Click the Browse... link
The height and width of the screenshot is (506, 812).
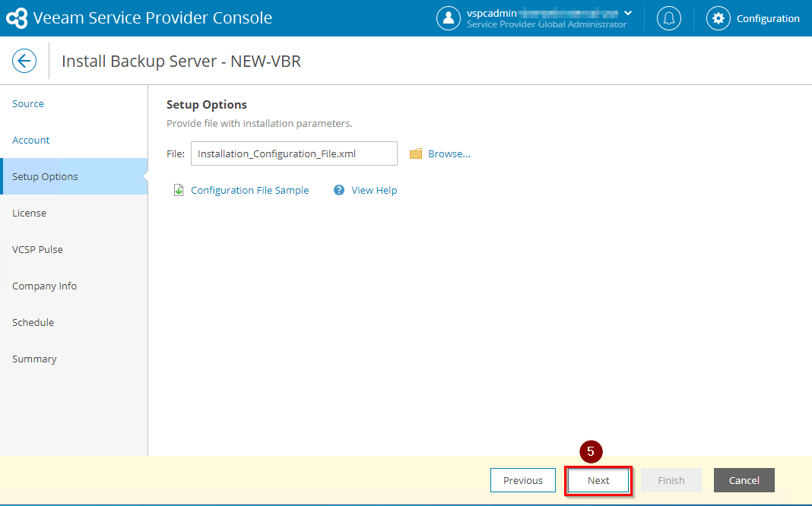click(449, 153)
